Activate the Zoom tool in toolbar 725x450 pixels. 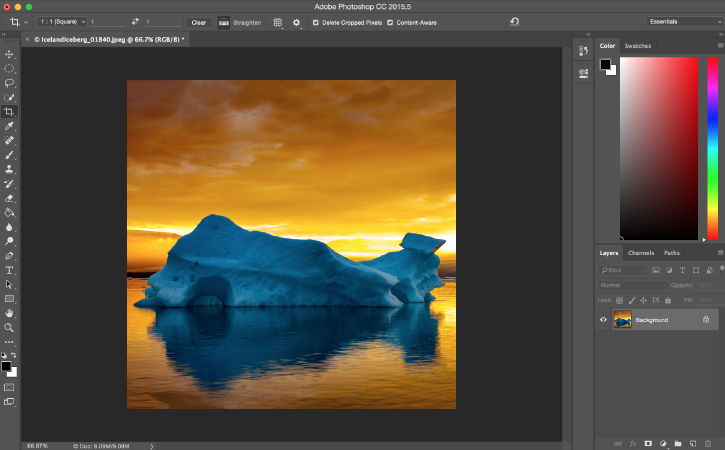[10, 327]
